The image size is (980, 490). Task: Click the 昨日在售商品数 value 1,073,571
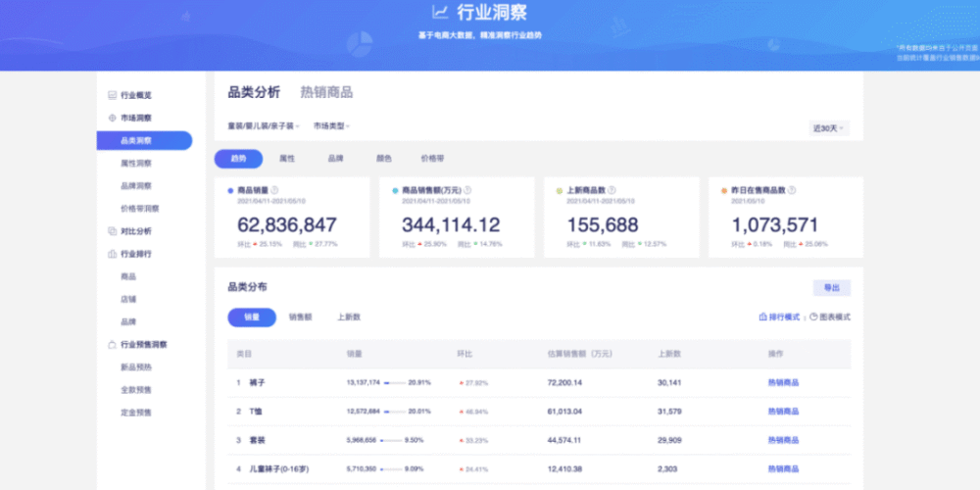coord(774,225)
